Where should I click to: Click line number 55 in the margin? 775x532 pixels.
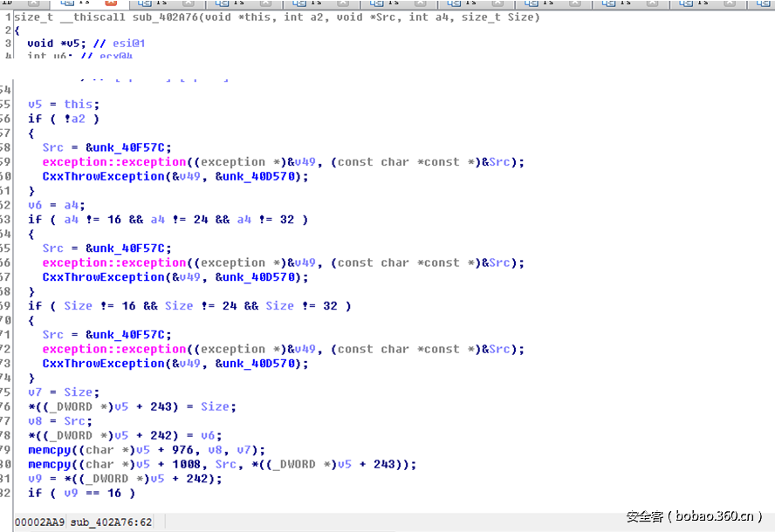coord(9,104)
